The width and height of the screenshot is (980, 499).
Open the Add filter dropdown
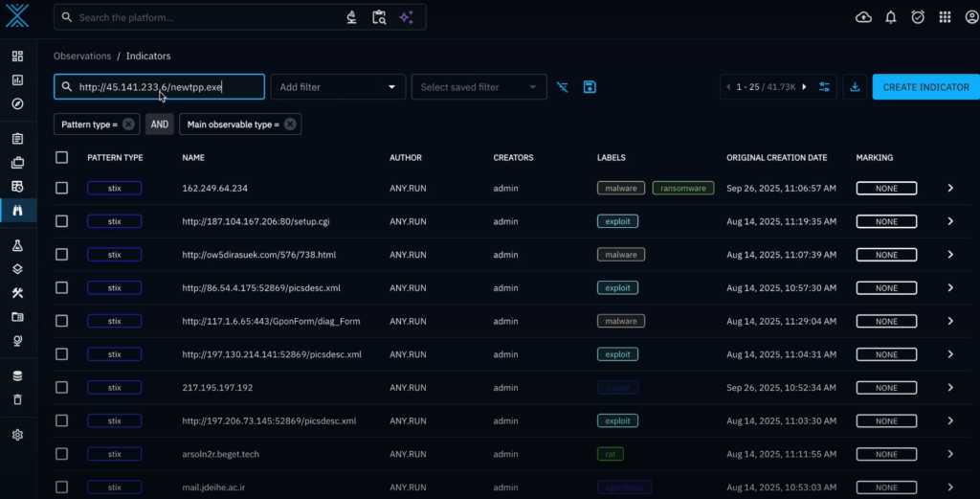[338, 87]
